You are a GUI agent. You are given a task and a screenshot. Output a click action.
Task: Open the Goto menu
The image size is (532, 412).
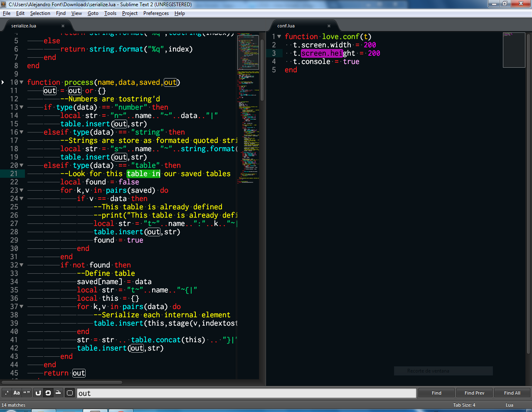coord(93,13)
